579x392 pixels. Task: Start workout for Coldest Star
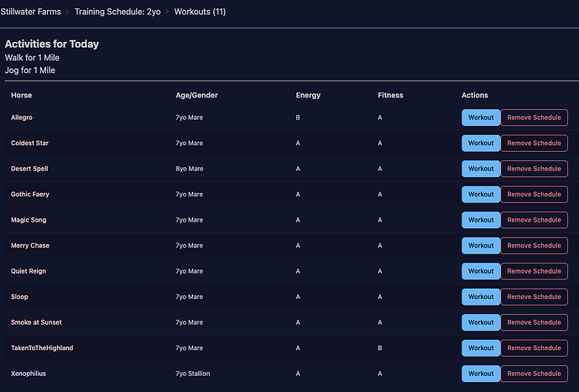[x=481, y=144]
